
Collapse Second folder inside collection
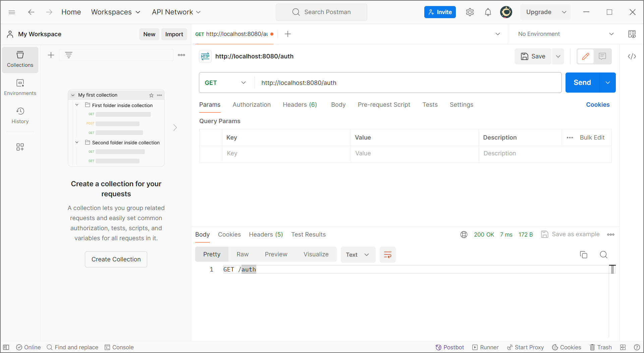[x=77, y=143]
